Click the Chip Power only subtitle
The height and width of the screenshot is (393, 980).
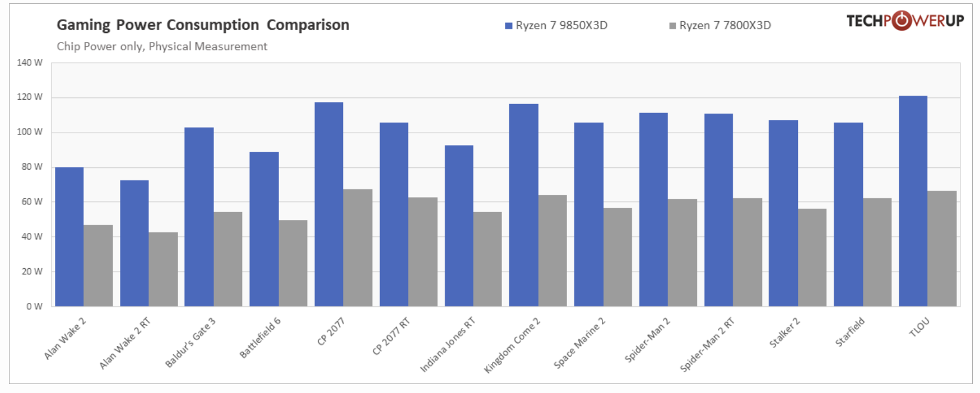coord(162,46)
